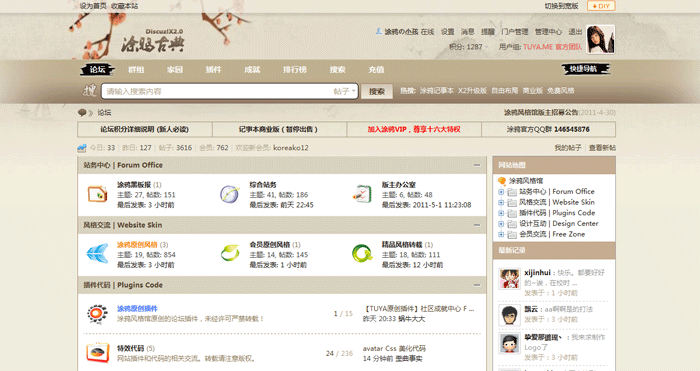
Task: Open new member koreako12 profile
Action: tap(291, 148)
